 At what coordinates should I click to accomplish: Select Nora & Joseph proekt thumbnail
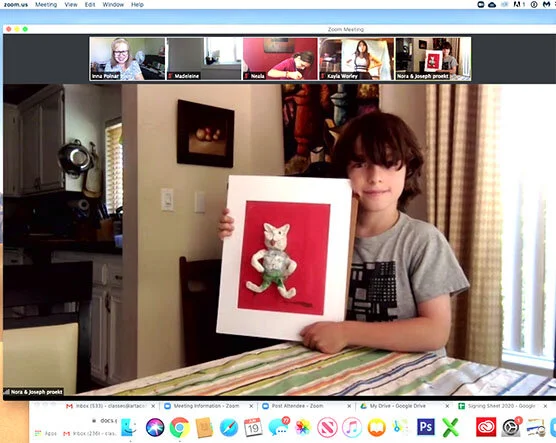click(433, 59)
